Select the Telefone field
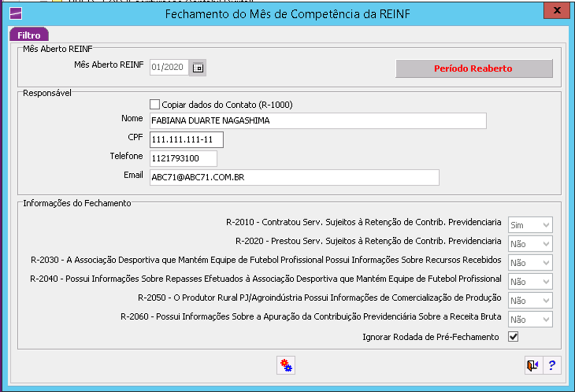The width and height of the screenshot is (575, 392). (182, 158)
